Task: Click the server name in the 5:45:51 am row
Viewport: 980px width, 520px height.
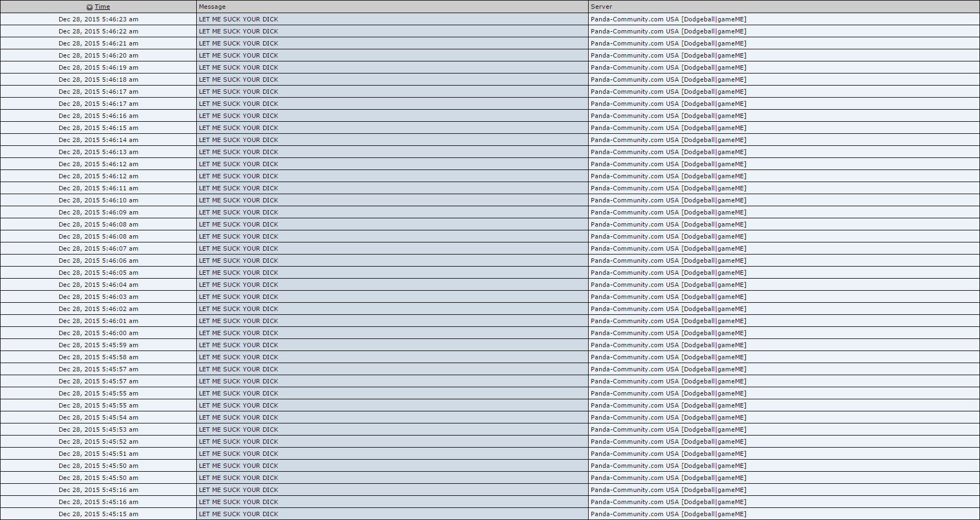Action: pyautogui.click(x=668, y=454)
